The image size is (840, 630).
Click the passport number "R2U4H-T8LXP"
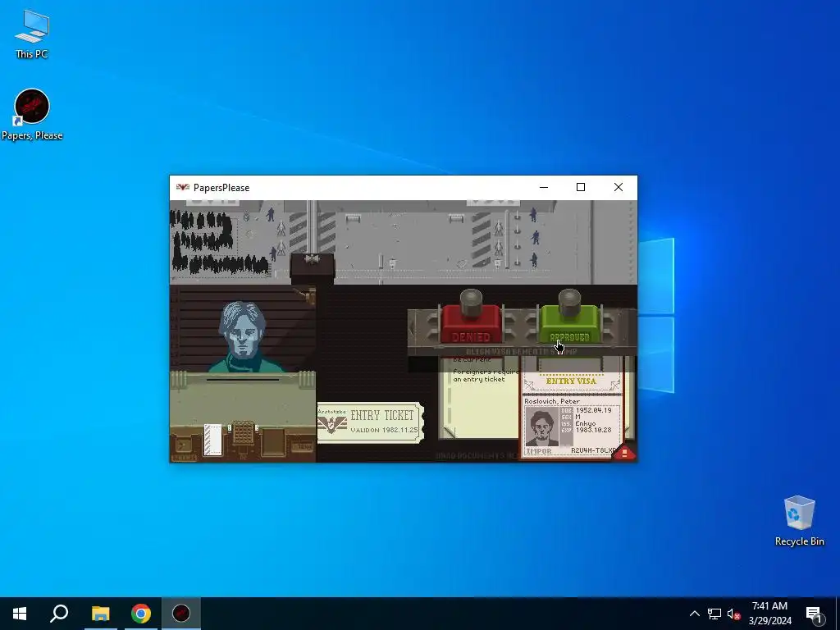pos(593,450)
